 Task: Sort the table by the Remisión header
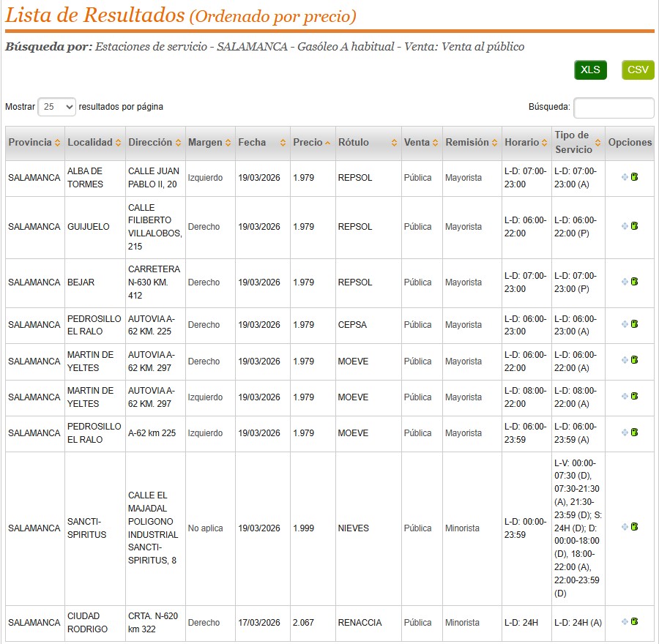tap(494, 143)
